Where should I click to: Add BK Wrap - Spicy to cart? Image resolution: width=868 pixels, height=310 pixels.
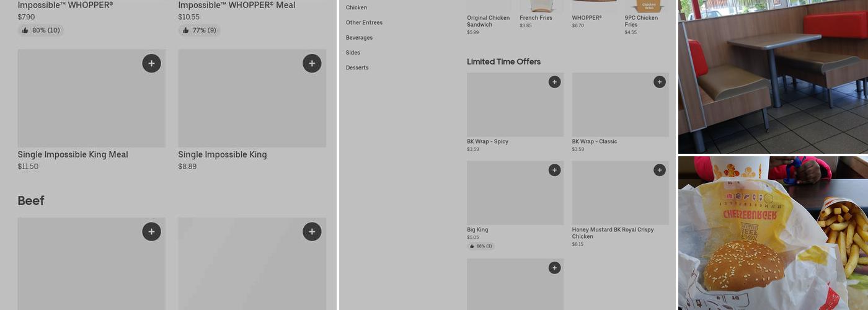coord(554,82)
